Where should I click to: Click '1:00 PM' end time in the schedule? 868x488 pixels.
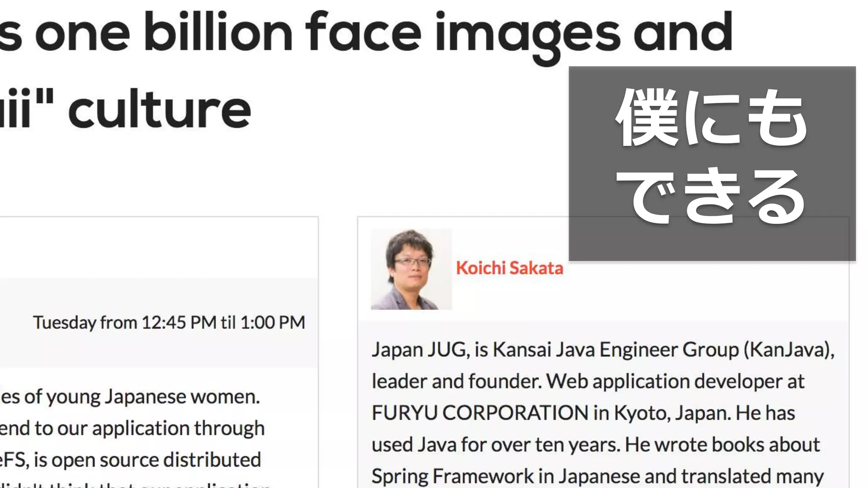click(273, 323)
